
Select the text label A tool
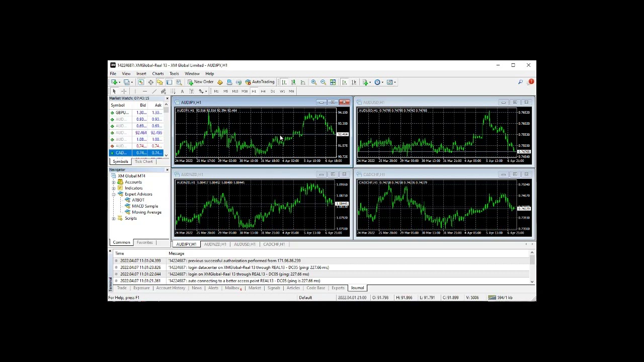(183, 91)
